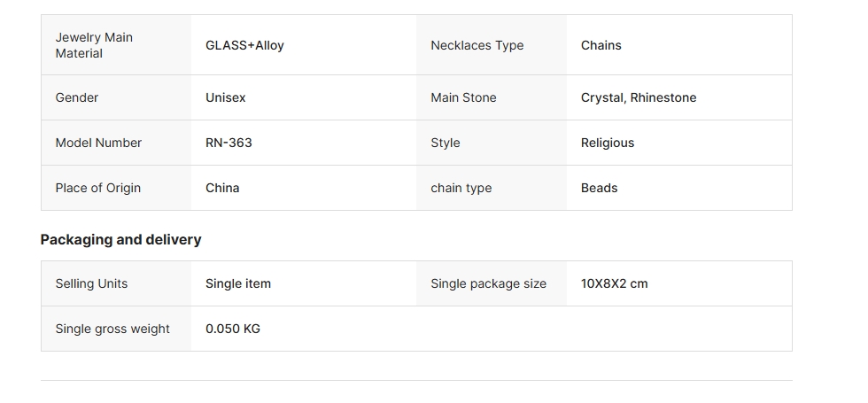Select the Beads value
868x403 pixels.
coord(599,188)
